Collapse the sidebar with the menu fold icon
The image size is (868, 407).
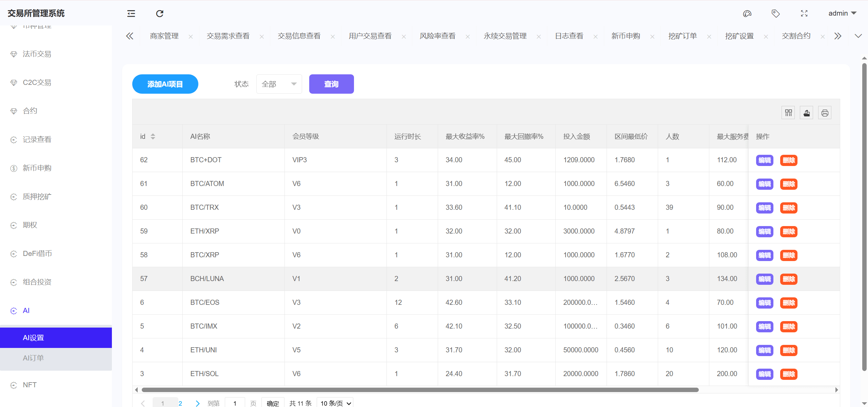(131, 14)
